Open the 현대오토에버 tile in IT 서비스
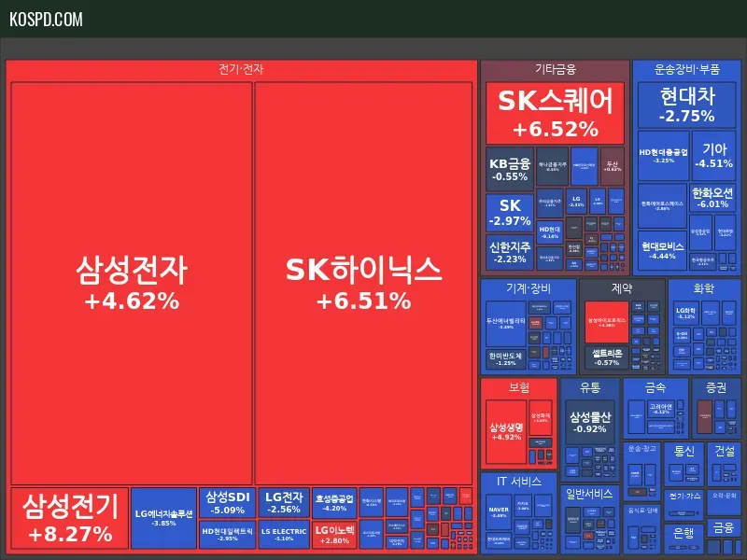The height and width of the screenshot is (560, 747). click(499, 541)
